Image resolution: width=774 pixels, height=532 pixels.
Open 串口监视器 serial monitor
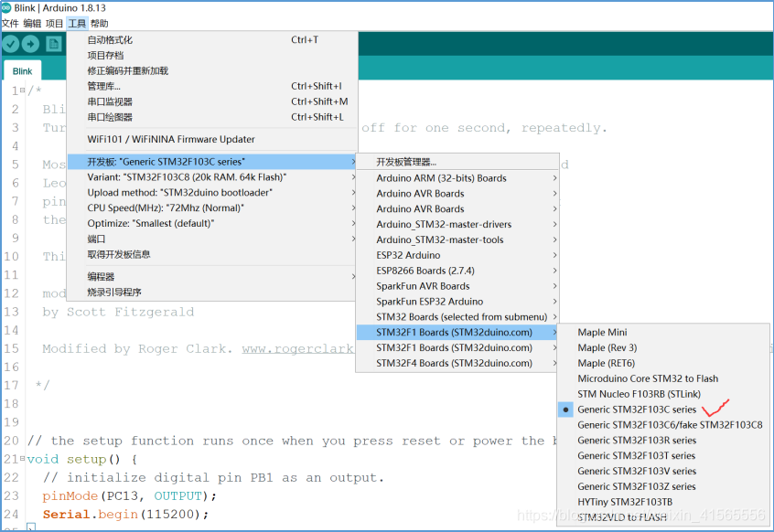point(212,101)
